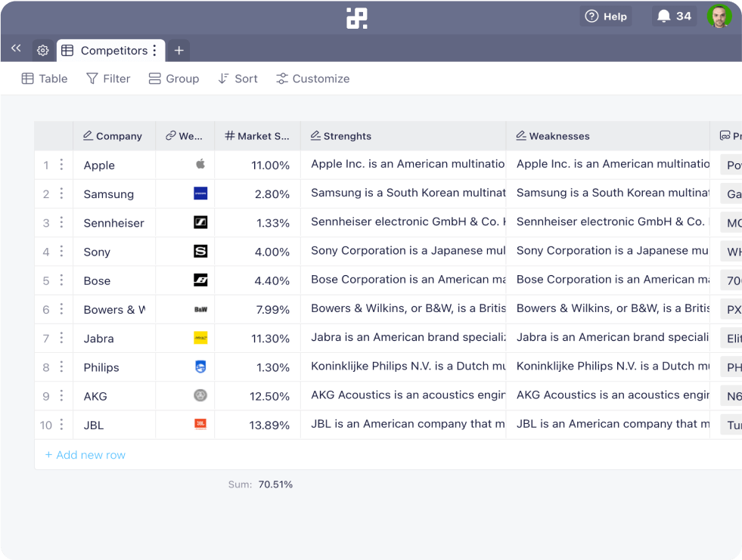Select the Bose company name cell
742x560 pixels.
pos(114,280)
